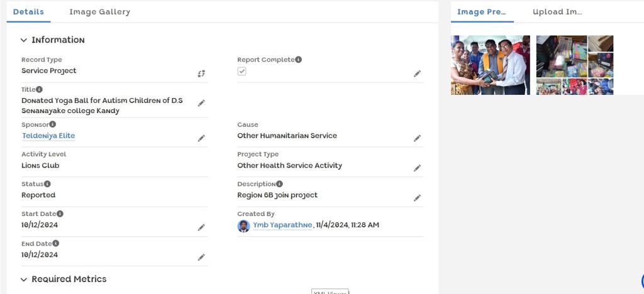
Task: Open the Image Gallery tab
Action: tap(100, 12)
